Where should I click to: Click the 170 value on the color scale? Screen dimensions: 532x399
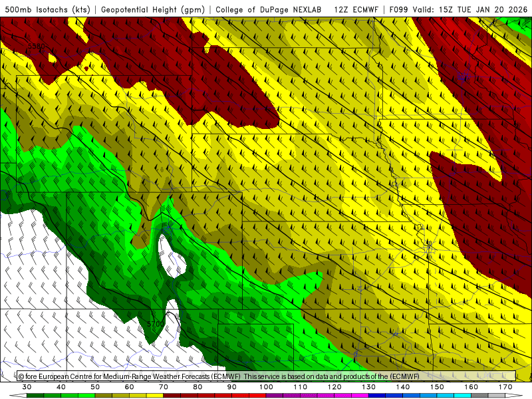point(505,387)
